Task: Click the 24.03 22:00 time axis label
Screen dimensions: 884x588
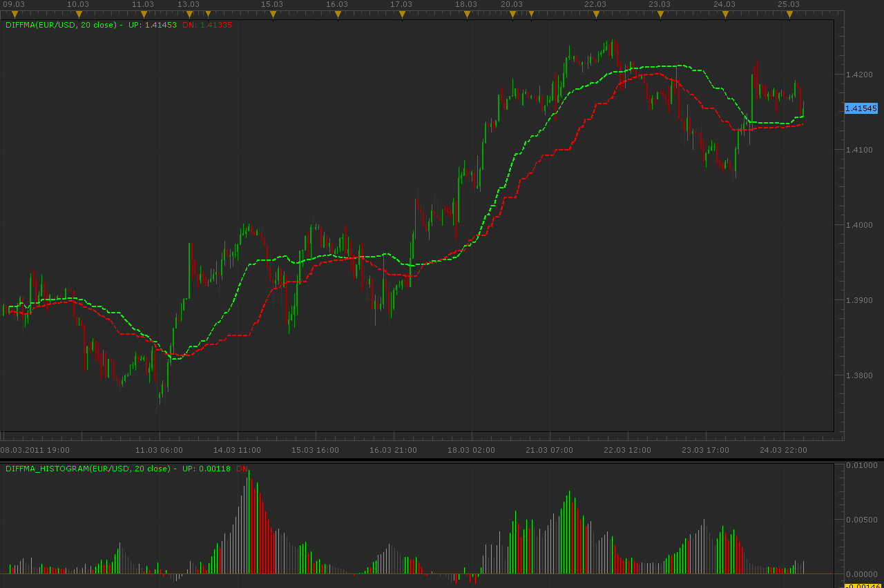Action: [783, 450]
